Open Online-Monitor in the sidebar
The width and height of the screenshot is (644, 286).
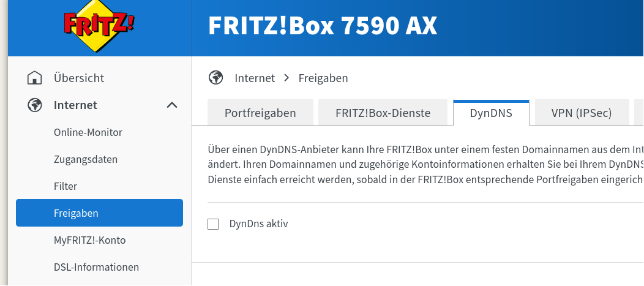[x=88, y=132]
